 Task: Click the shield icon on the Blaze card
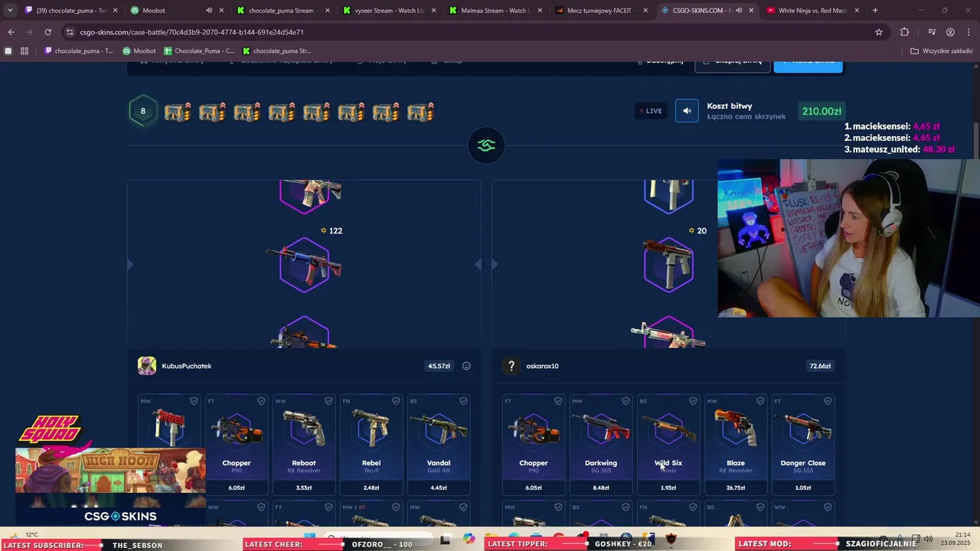(x=760, y=401)
